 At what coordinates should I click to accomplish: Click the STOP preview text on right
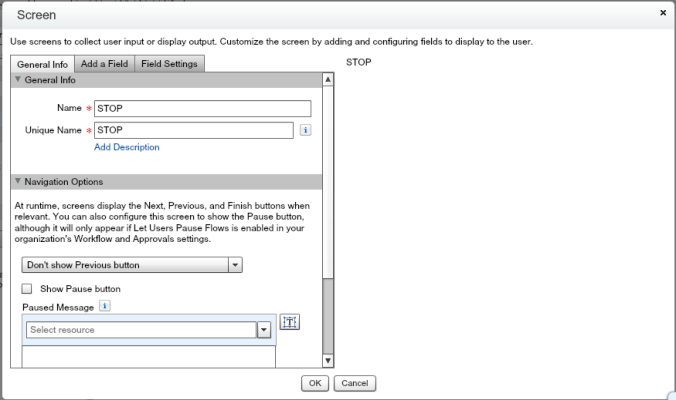[x=359, y=62]
